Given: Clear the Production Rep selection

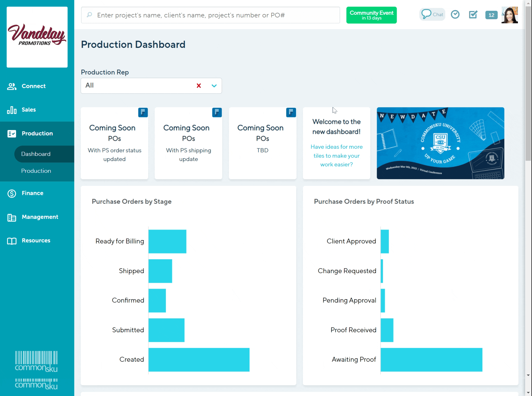Looking at the screenshot, I should tap(199, 86).
